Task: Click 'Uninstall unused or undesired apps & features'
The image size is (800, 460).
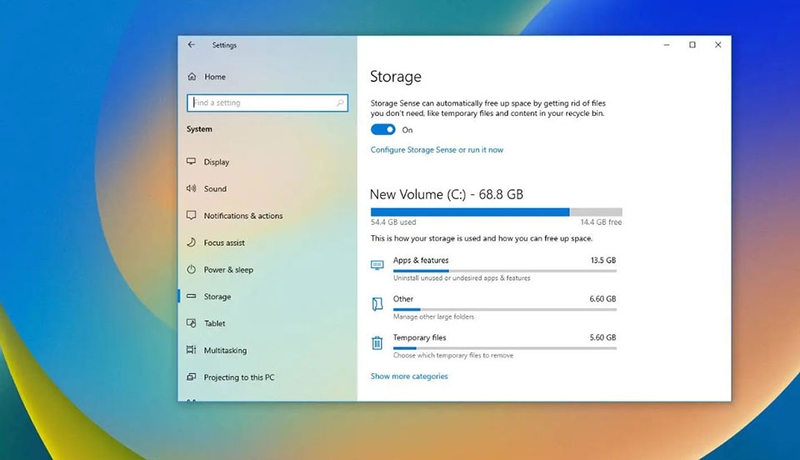Action: tap(462, 278)
